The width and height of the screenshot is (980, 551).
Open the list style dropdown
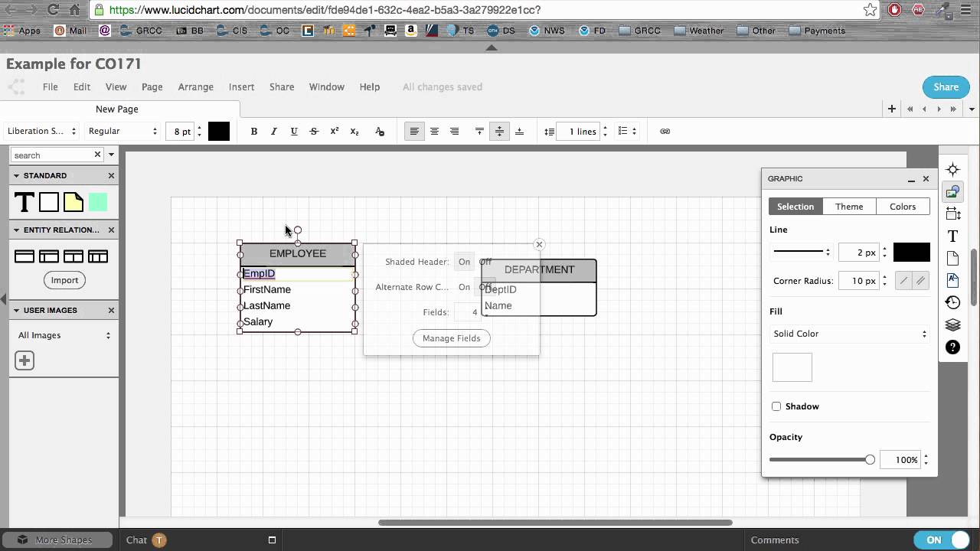[x=627, y=132]
